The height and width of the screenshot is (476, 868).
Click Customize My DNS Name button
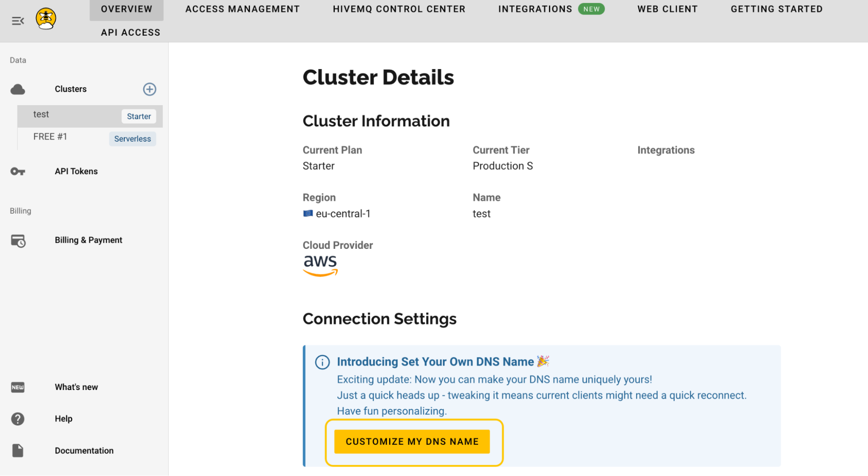pos(412,442)
